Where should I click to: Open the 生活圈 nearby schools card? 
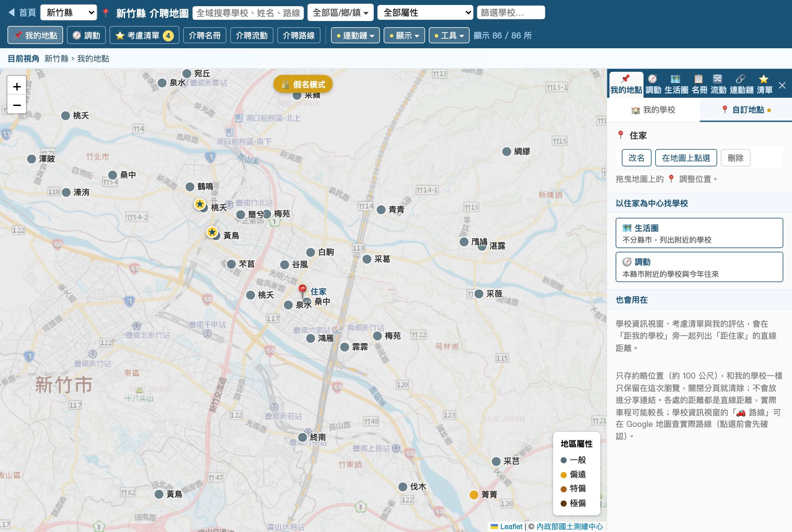point(699,233)
